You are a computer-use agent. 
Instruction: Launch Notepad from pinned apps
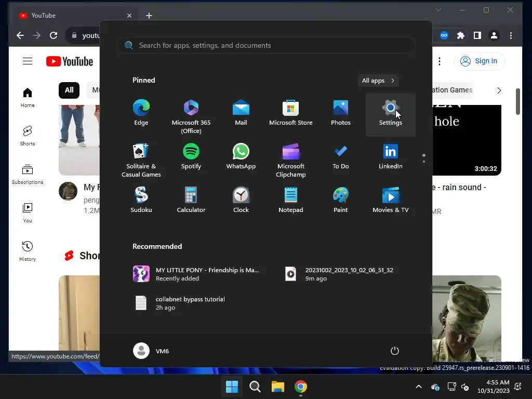tap(291, 201)
